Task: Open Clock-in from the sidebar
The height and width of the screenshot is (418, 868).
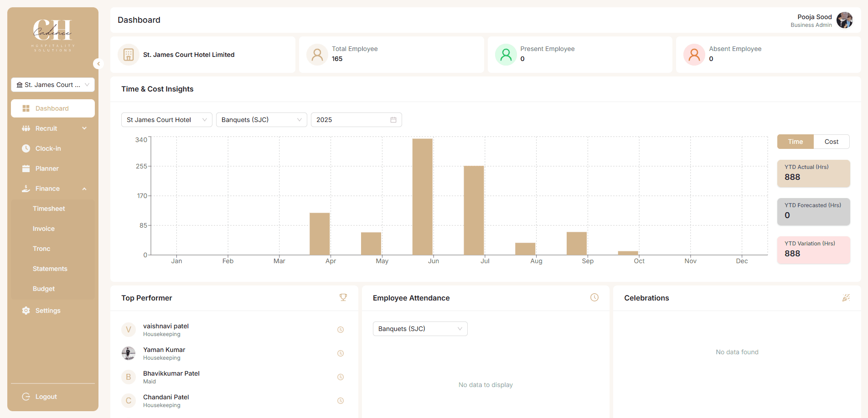Action: 53,148
